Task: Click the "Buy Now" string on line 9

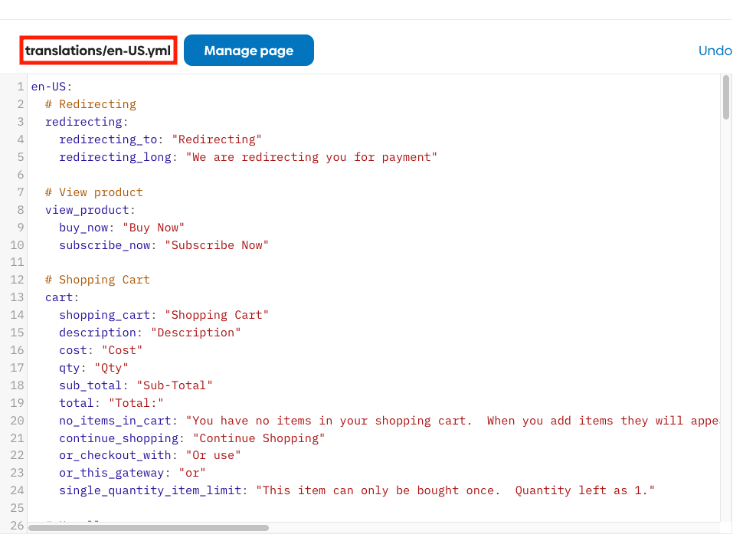Action: (x=153, y=228)
